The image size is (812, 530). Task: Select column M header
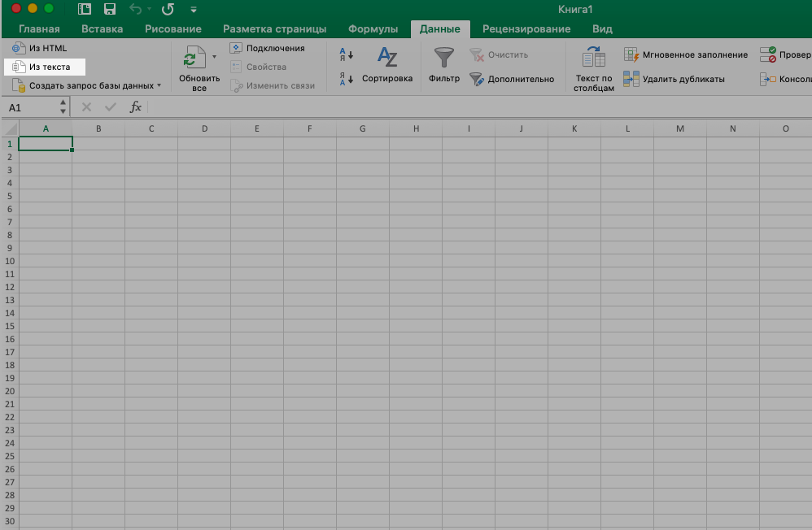680,129
